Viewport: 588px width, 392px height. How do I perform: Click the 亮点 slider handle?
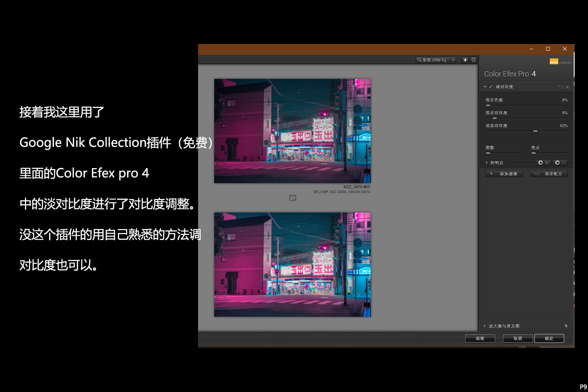[x=534, y=153]
